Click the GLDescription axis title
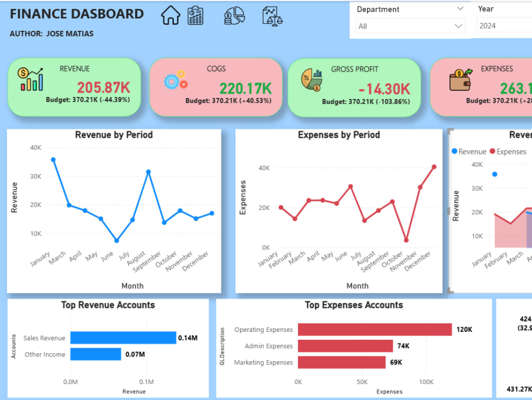Viewport: 532px width, 400px height. click(222, 346)
